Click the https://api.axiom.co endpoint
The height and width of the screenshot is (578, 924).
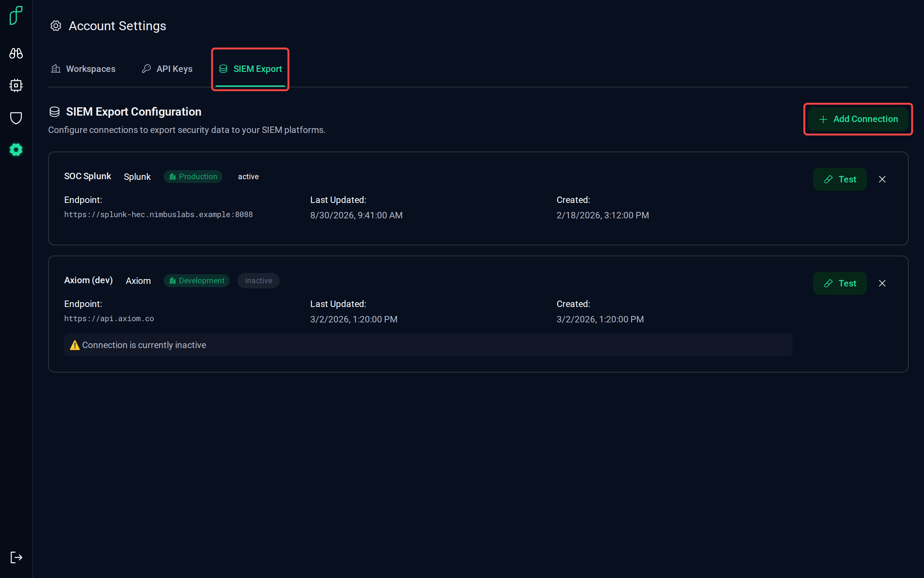point(109,319)
